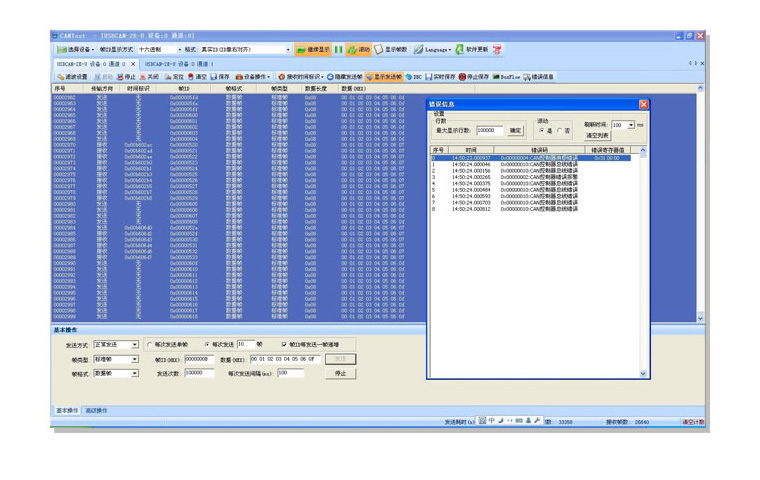Click the 保存 save toolbar button
Viewport: 760px width, 480px height.
[220, 77]
